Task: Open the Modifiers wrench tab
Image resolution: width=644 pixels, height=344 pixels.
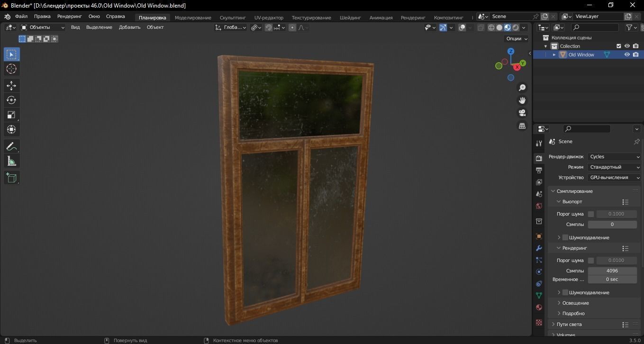Action: [x=539, y=248]
